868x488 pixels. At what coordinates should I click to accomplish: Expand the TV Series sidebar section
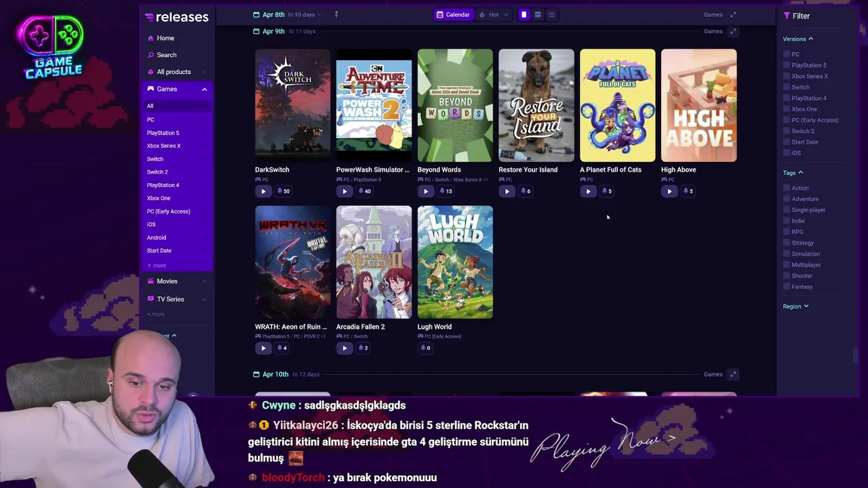coord(204,299)
